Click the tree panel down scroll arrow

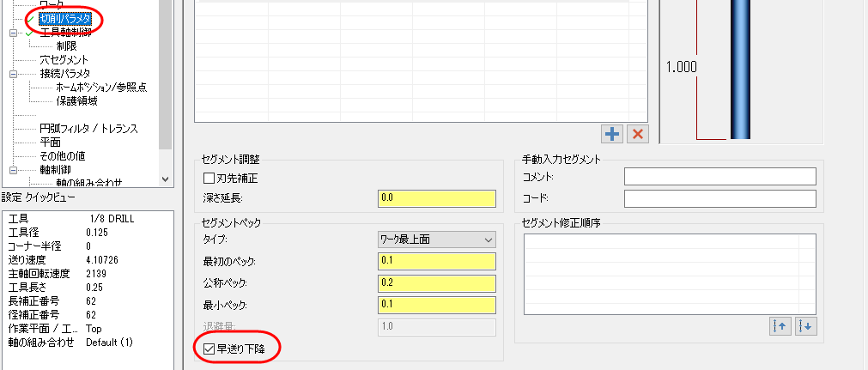pyautogui.click(x=165, y=179)
